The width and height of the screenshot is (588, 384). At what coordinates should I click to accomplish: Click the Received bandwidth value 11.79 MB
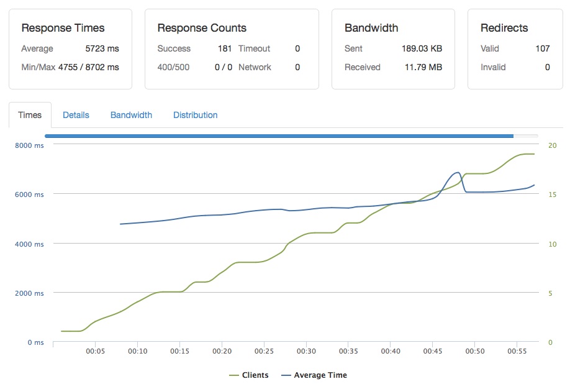tap(423, 67)
